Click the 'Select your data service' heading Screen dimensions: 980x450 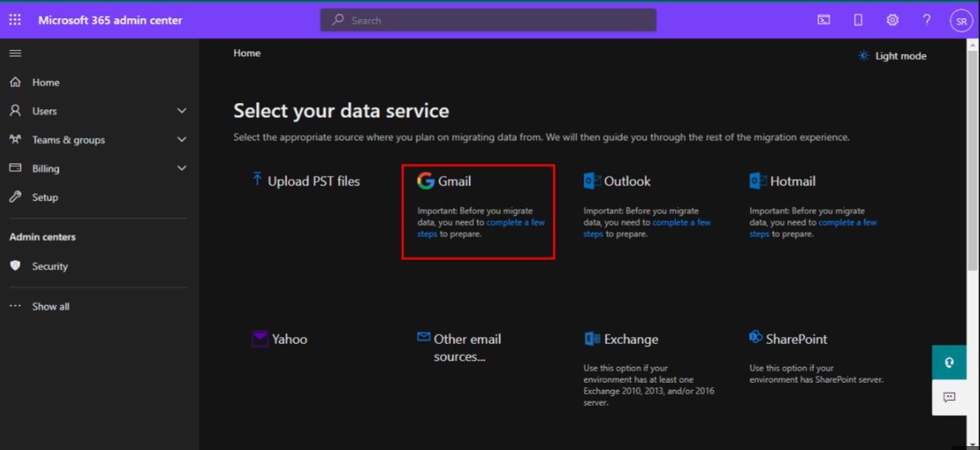(341, 111)
